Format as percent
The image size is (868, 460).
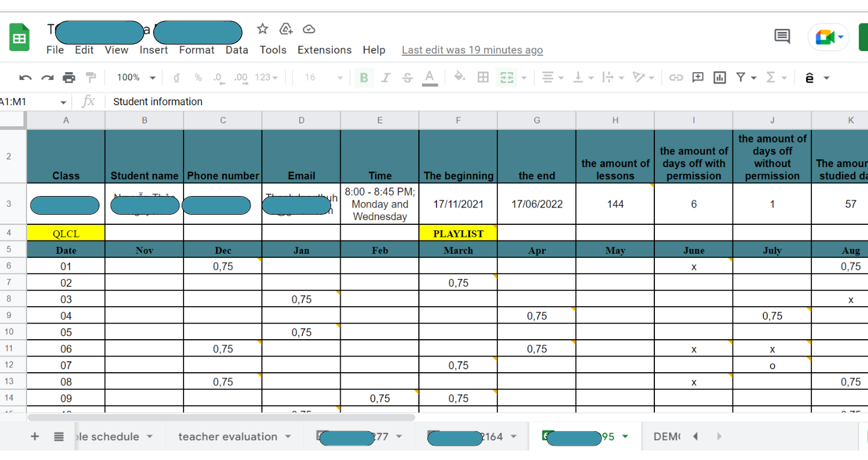point(198,78)
